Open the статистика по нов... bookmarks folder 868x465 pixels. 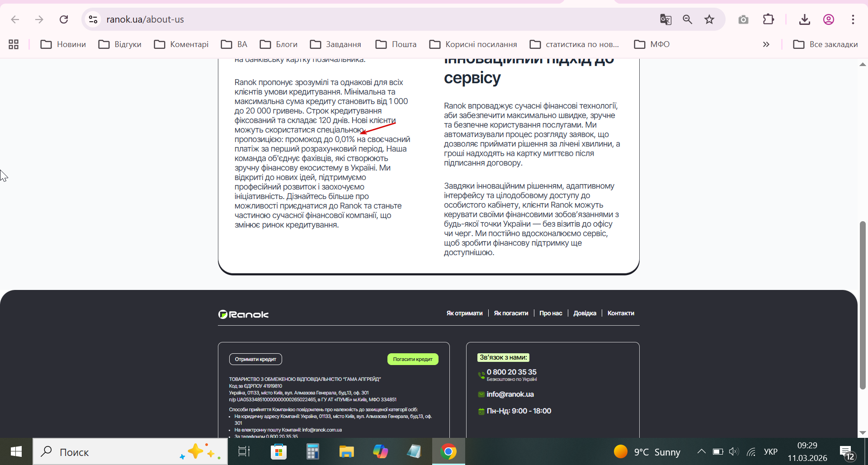[574, 44]
